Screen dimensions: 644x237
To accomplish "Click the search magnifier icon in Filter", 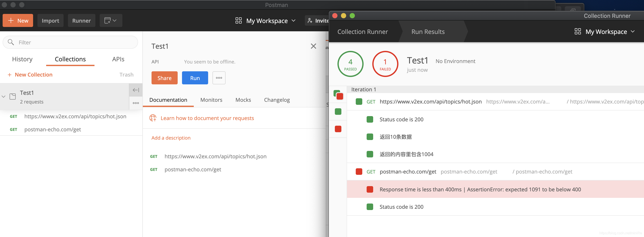I will coord(11,42).
